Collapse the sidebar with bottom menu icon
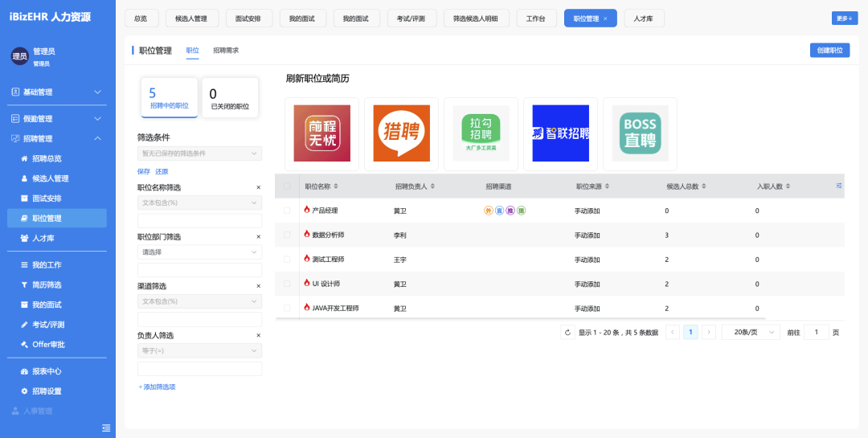 tap(106, 427)
